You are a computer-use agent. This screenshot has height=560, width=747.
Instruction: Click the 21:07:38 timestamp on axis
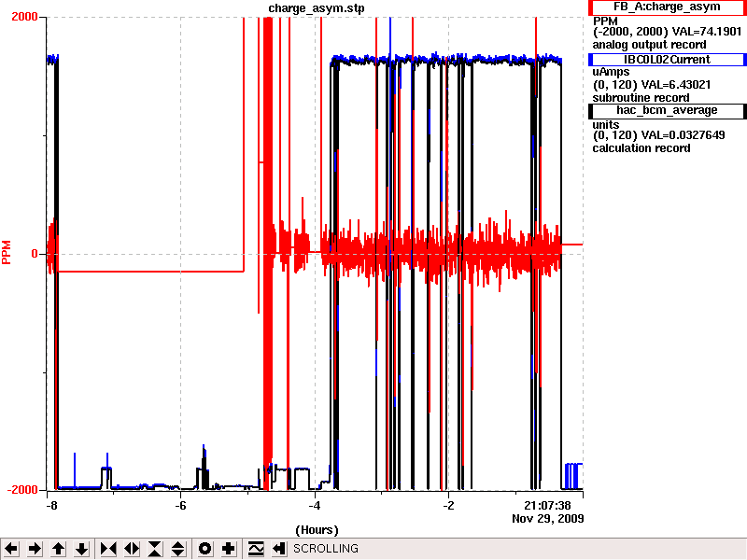pyautogui.click(x=547, y=505)
